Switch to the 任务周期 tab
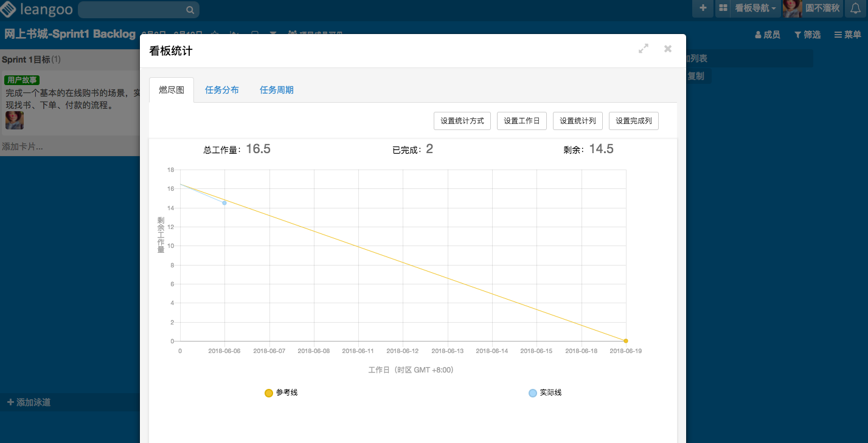Image resolution: width=868 pixels, height=443 pixels. coord(277,90)
